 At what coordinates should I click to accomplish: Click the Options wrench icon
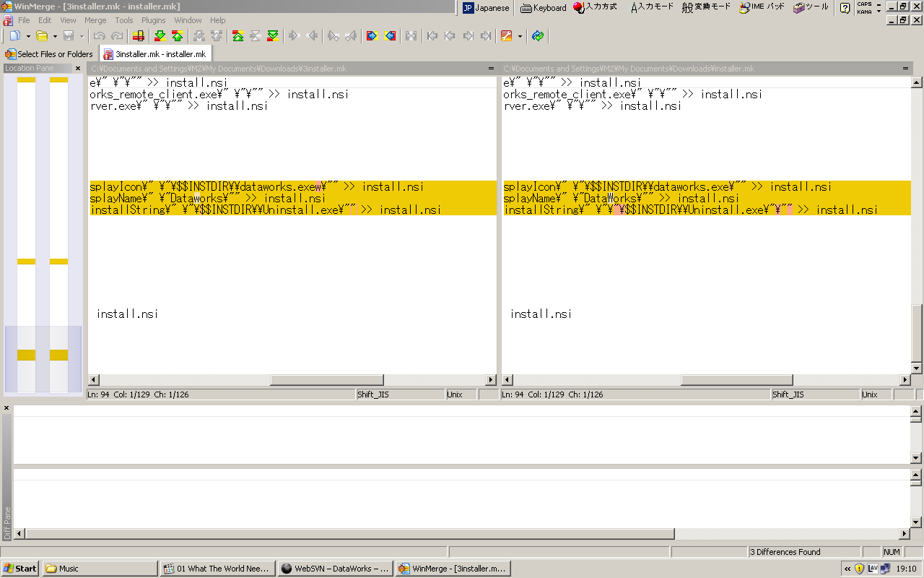pos(506,35)
